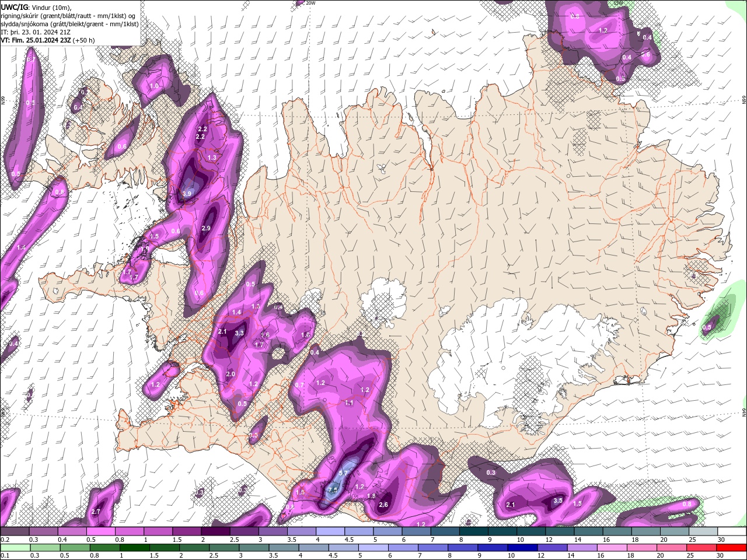Click the 2.7 value in the lower-left sea area

[x=96, y=512]
